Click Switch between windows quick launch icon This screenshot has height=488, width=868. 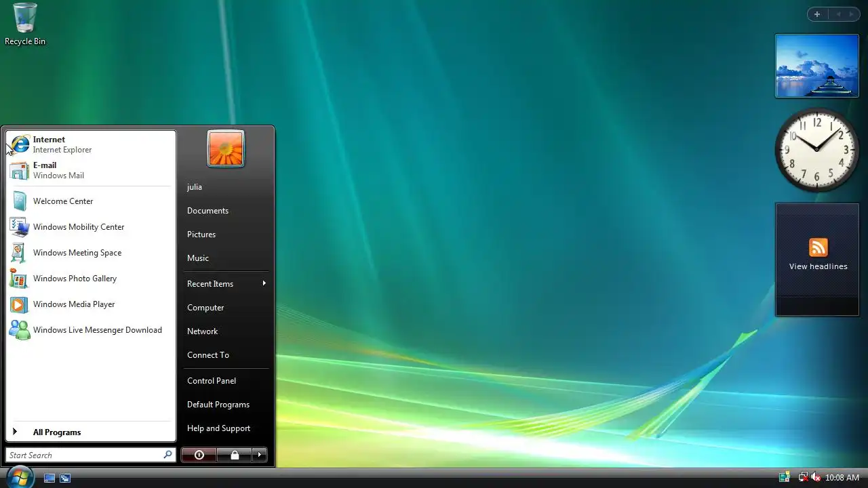point(65,478)
